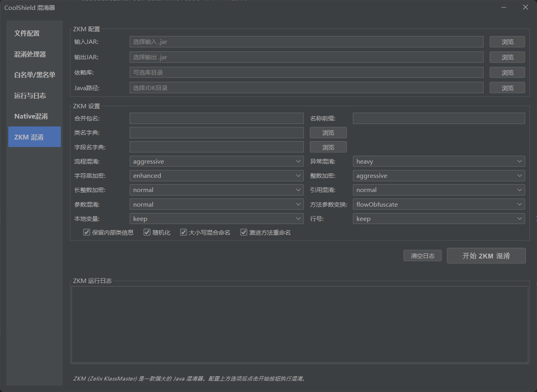
Task: Uncheck 激进方法重命名
Action: point(243,232)
